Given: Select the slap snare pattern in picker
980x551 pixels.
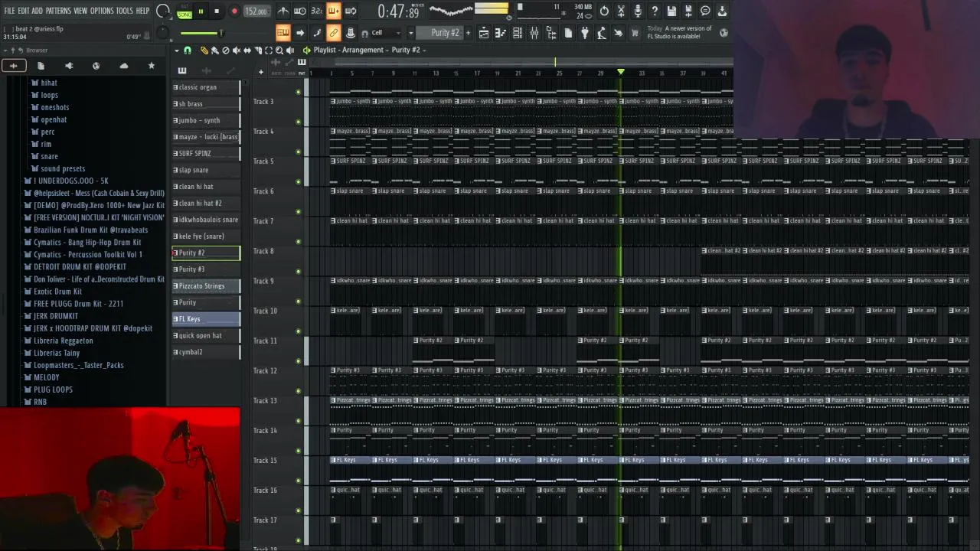Looking at the screenshot, I should [x=206, y=170].
